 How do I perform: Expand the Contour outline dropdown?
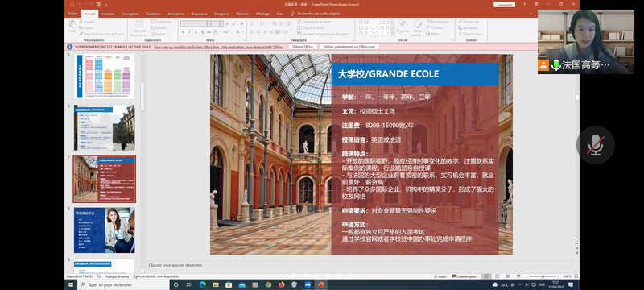(436, 27)
